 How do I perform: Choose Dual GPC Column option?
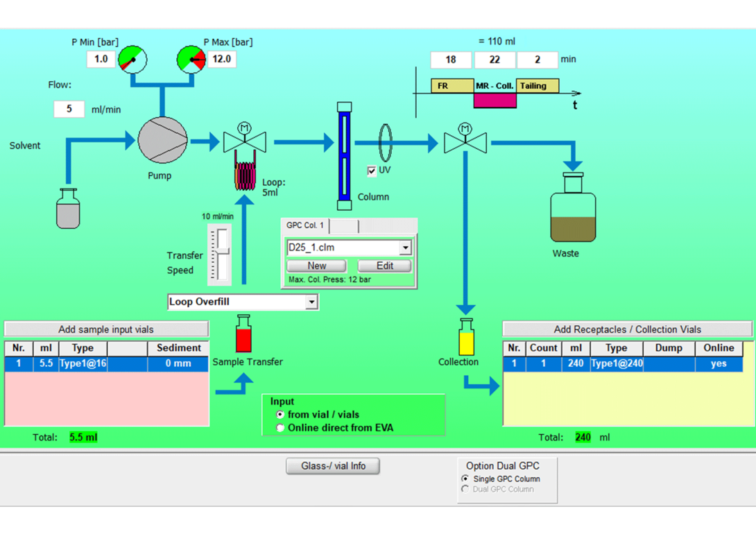(465, 489)
